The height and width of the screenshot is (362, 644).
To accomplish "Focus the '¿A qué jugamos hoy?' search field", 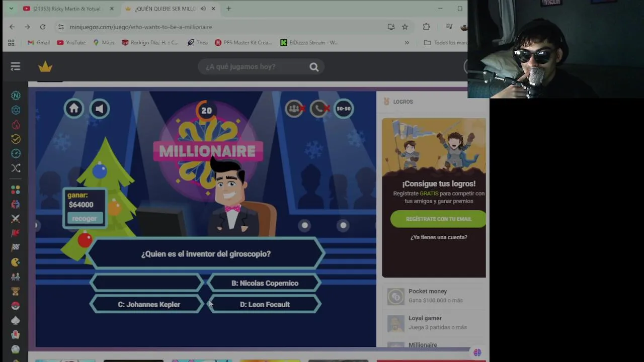I will (x=254, y=67).
